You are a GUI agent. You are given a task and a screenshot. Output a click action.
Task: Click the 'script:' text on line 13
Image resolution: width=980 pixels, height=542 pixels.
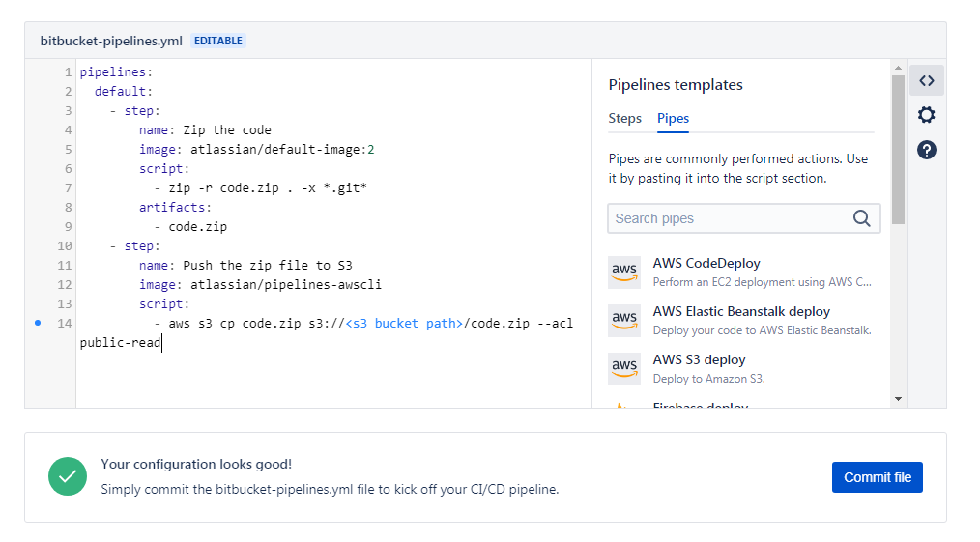coord(163,304)
